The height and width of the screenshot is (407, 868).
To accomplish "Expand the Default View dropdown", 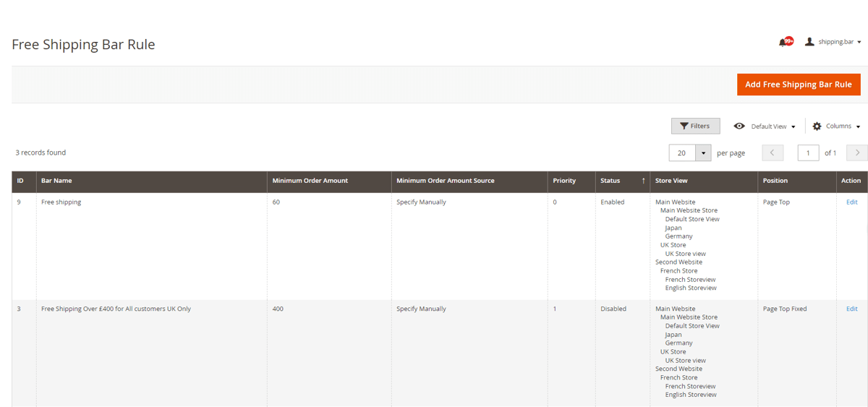I will (773, 127).
